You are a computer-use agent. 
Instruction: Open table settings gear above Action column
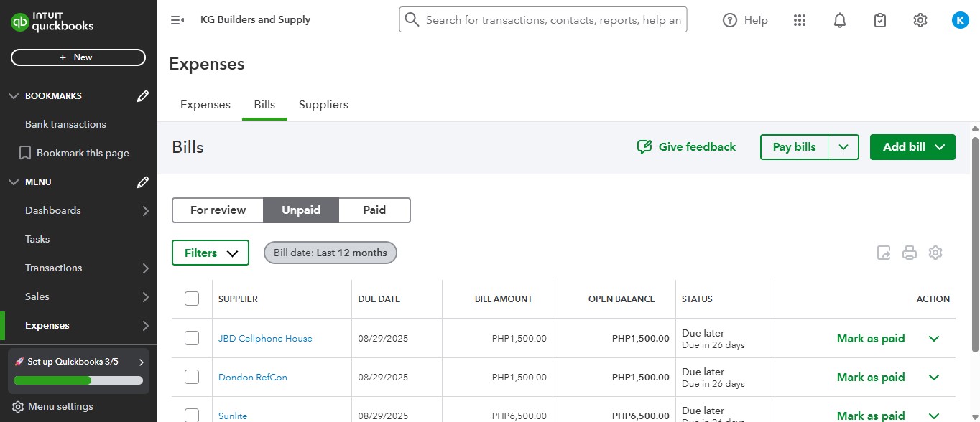935,253
